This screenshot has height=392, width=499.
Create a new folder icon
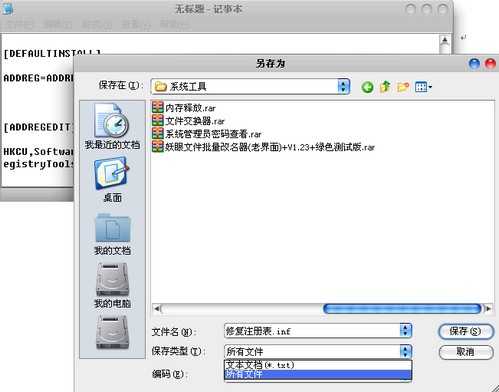point(403,87)
